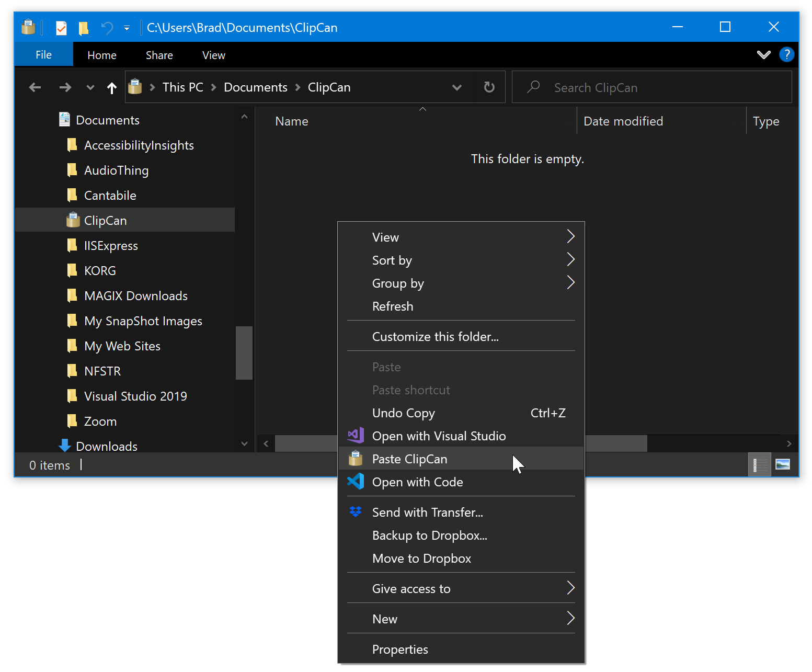Viewport: 812px width, 672px height.
Task: Choose Refresh from the context menu
Action: pyautogui.click(x=461, y=306)
